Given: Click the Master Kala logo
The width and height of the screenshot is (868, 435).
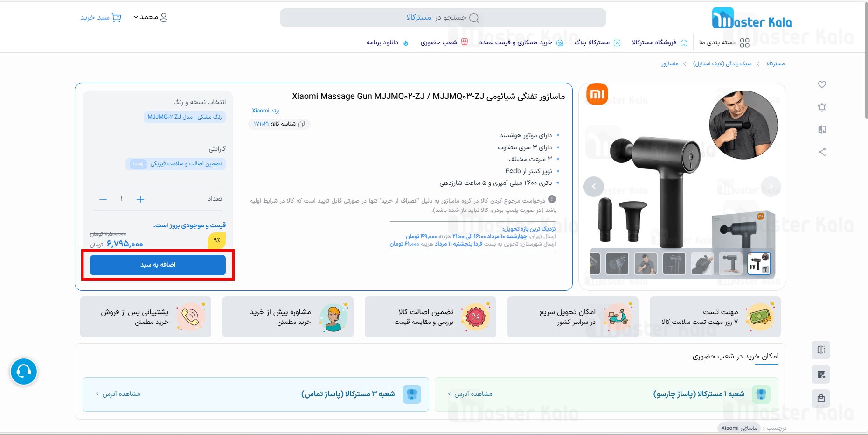Looking at the screenshot, I should coord(751,19).
